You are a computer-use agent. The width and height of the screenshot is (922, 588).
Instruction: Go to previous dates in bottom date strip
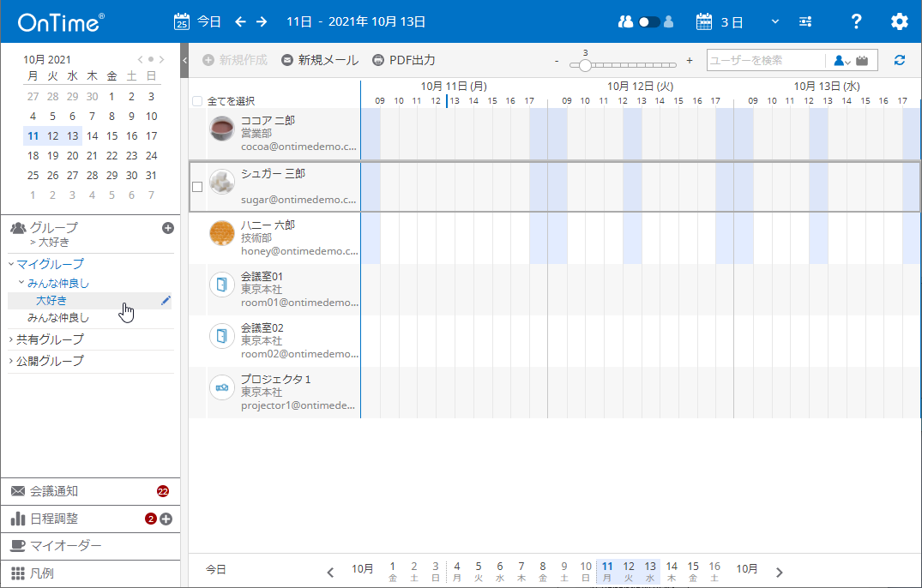330,572
